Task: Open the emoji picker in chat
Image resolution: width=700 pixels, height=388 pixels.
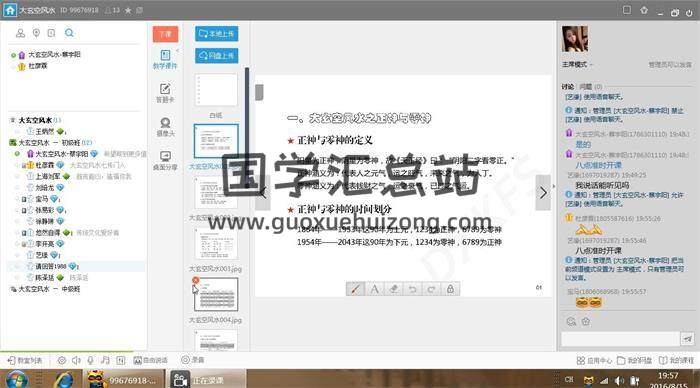Action: 571,321
